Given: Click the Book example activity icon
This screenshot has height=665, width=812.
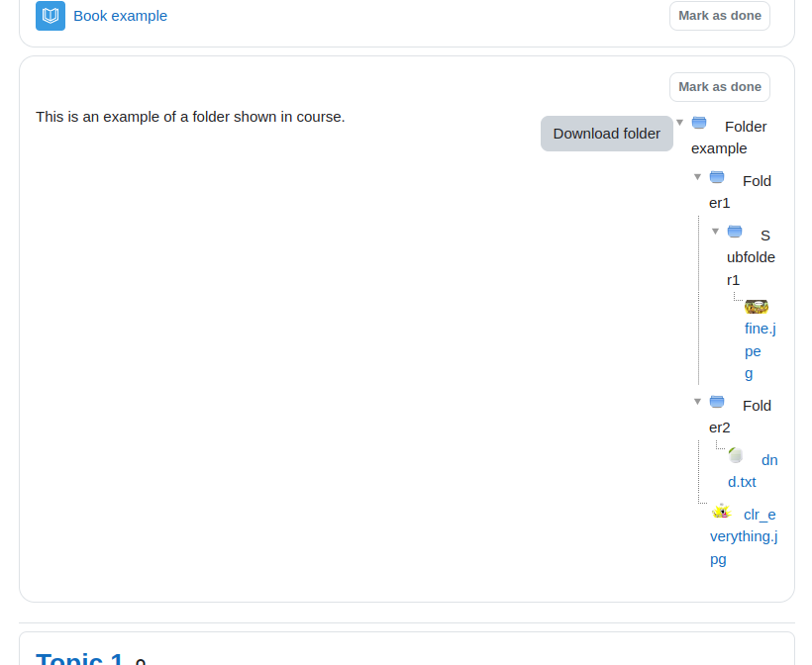Looking at the screenshot, I should (x=51, y=16).
